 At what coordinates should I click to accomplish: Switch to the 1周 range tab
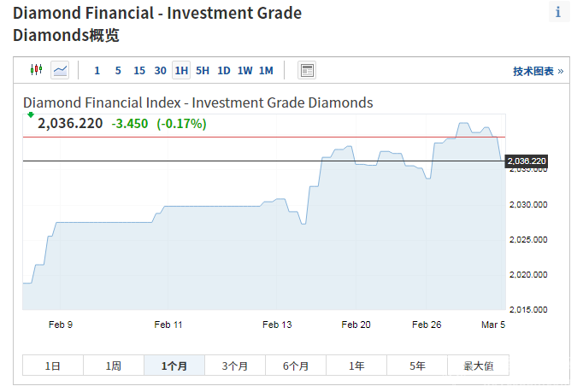114,366
